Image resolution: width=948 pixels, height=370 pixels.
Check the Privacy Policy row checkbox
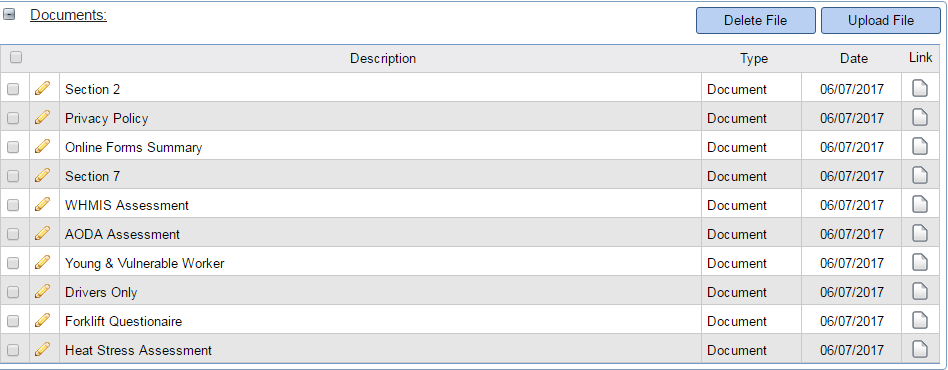pos(13,118)
